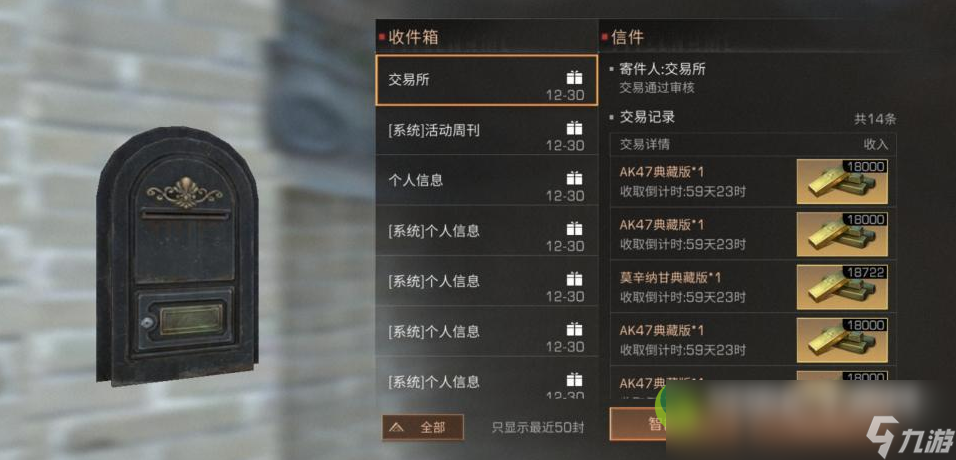Click the gift icon on 交易所 mail
Screen dimensions: 956x460
click(x=574, y=77)
